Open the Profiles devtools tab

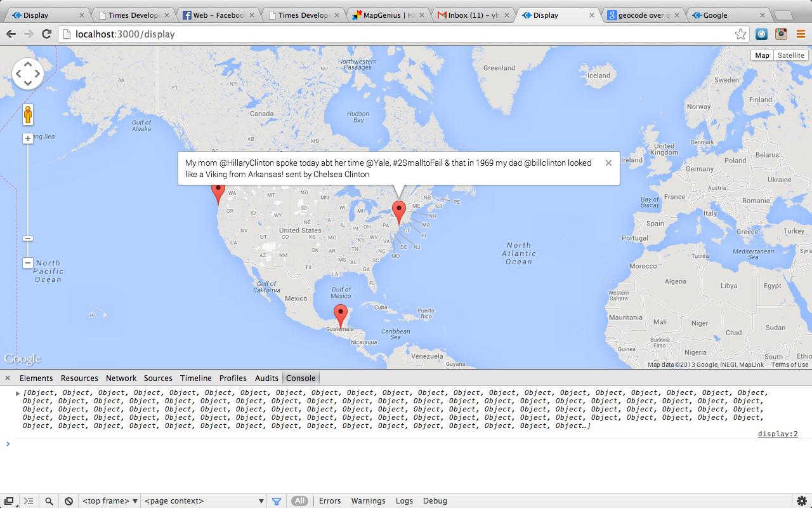point(233,378)
